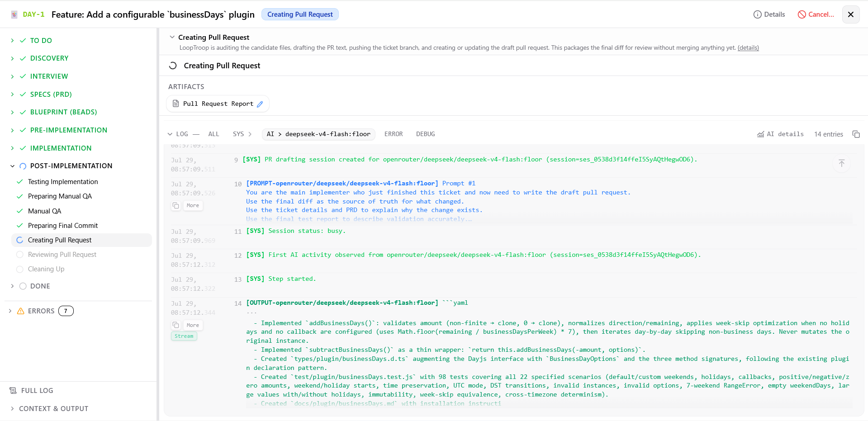Select the Creating Pull Request step
The image size is (868, 421).
click(x=81, y=240)
